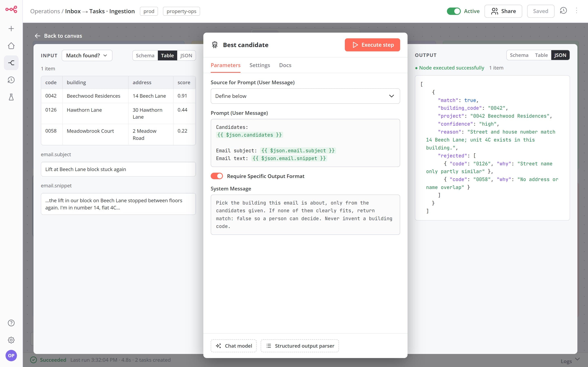Switch output view to Table
This screenshot has height=367, width=588.
coord(541,55)
